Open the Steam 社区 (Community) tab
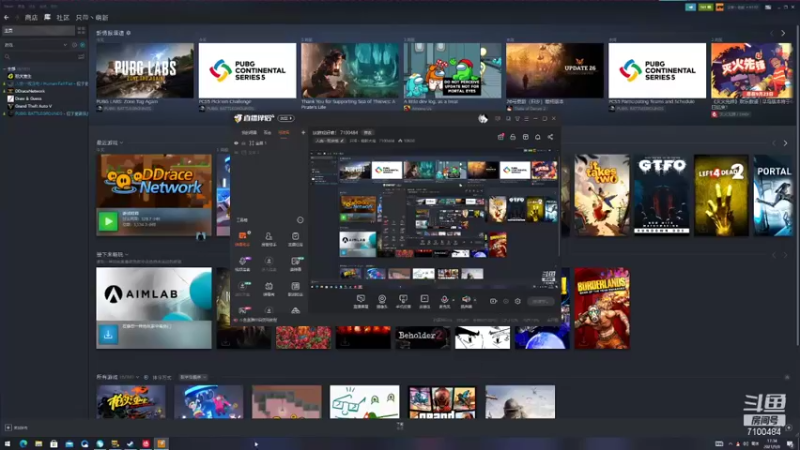This screenshot has width=800, height=450. [63, 17]
